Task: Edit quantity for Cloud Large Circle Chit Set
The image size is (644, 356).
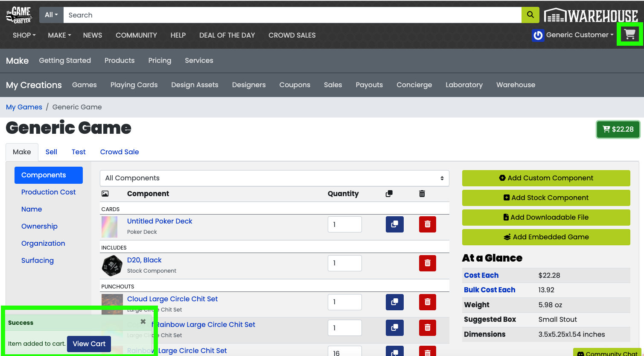Action: (345, 302)
